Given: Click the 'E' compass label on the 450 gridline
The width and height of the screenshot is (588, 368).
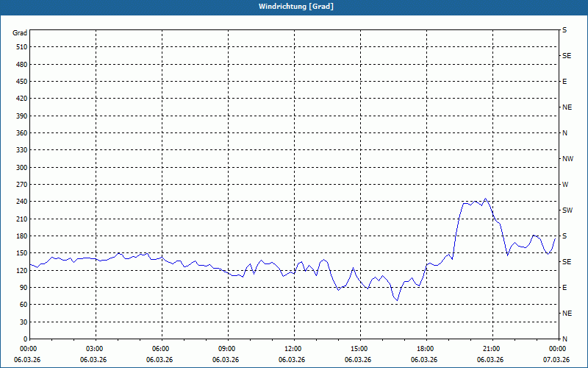Looking at the screenshot, I should pyautogui.click(x=564, y=82).
